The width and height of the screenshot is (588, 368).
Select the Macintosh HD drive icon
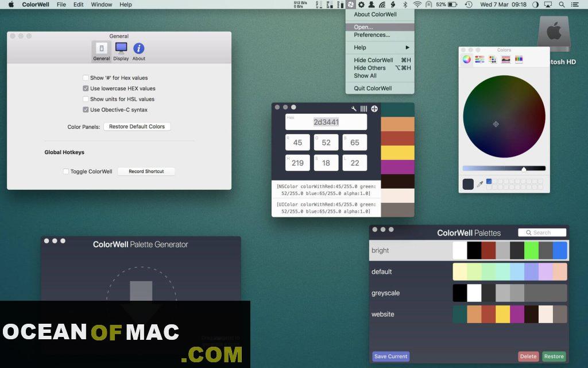(x=554, y=34)
